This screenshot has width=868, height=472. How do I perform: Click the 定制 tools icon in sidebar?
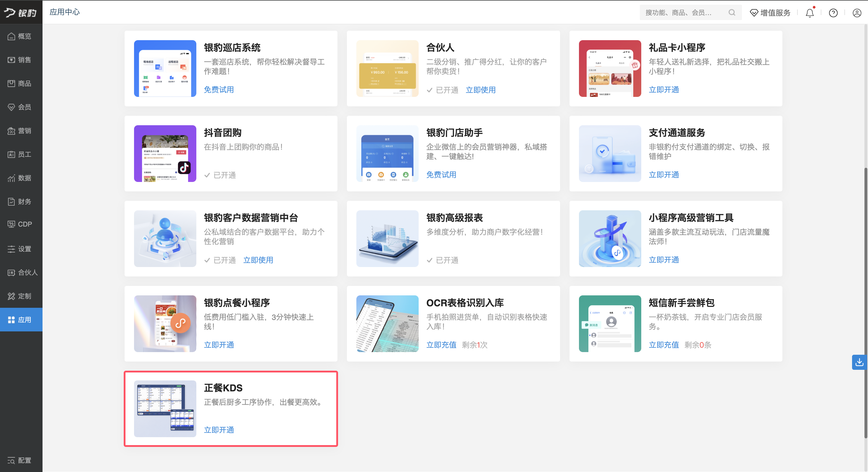pyautogui.click(x=12, y=296)
